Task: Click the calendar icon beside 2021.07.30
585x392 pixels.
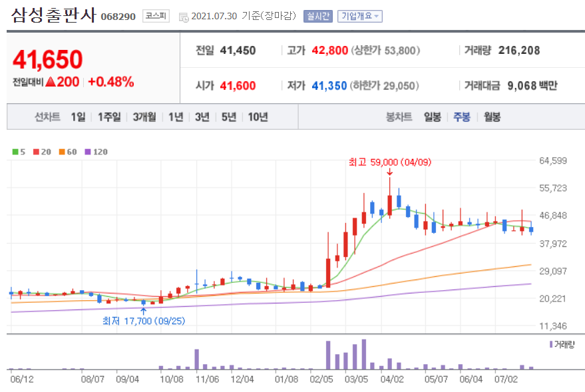Action: 184,17
